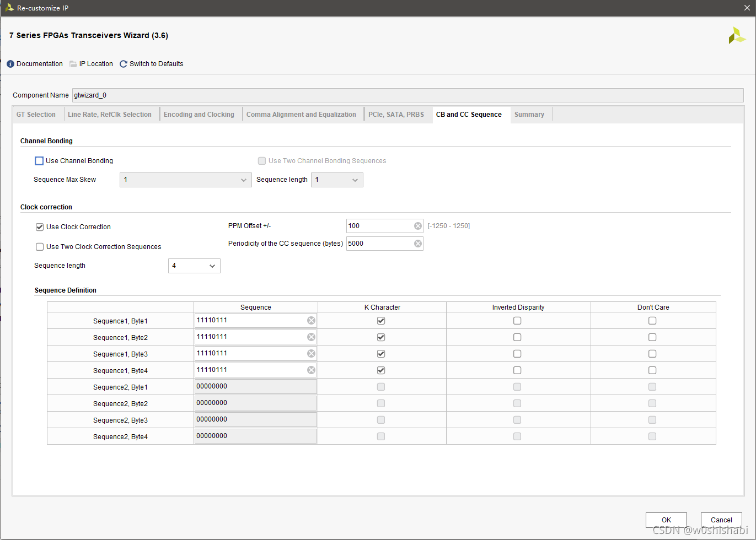Click the Xilinx logo at top right
The height and width of the screenshot is (540, 756).
point(737,36)
